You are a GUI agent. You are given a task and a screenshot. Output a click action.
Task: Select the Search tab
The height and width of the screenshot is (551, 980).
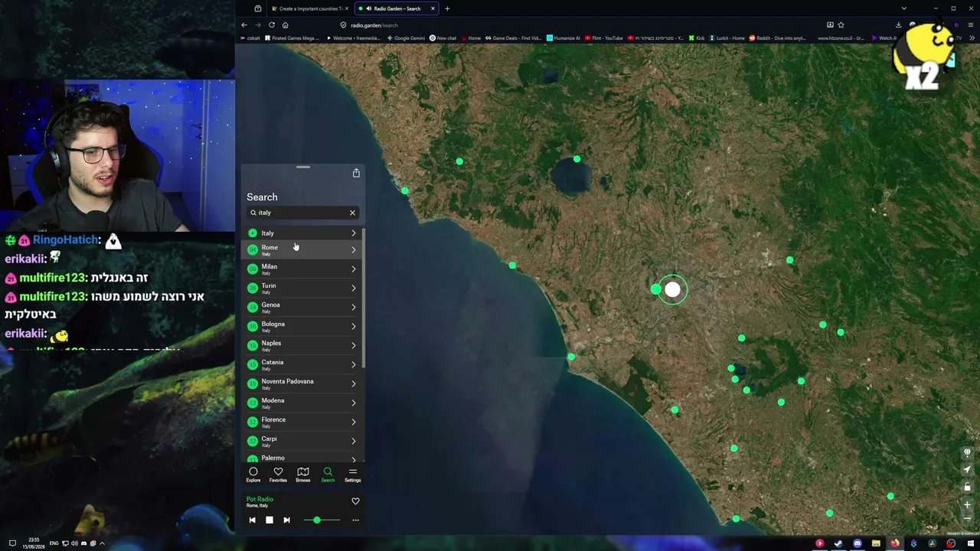[x=328, y=474]
